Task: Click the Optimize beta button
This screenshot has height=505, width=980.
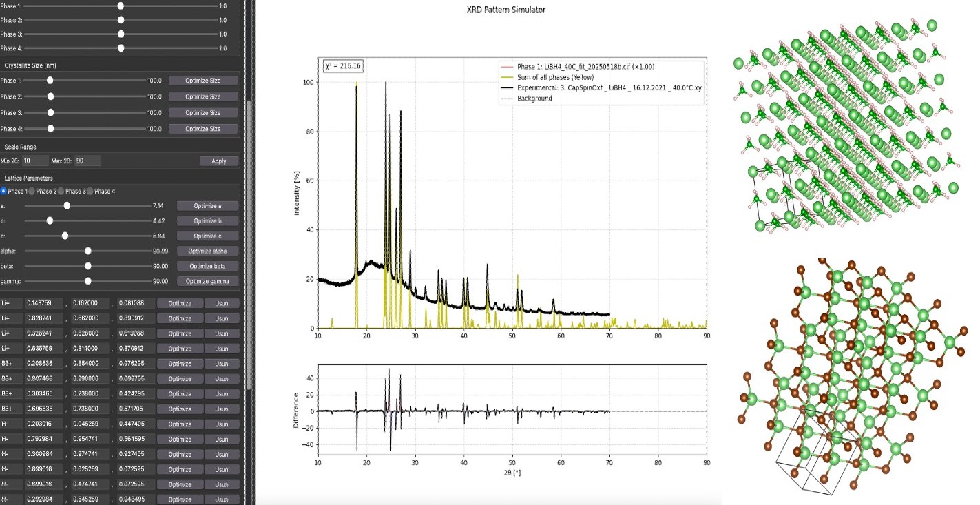Action: click(x=208, y=266)
